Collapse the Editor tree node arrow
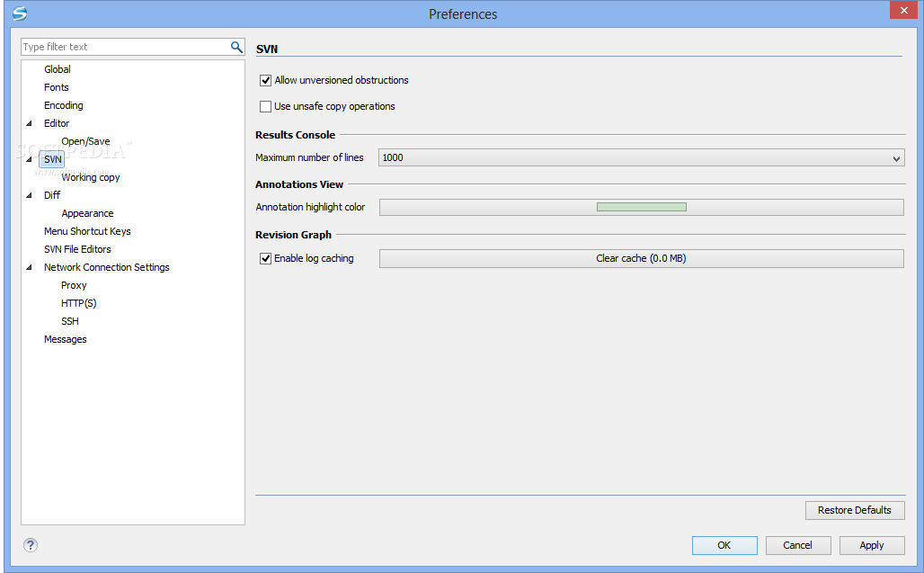This screenshot has width=924, height=573. (x=29, y=124)
